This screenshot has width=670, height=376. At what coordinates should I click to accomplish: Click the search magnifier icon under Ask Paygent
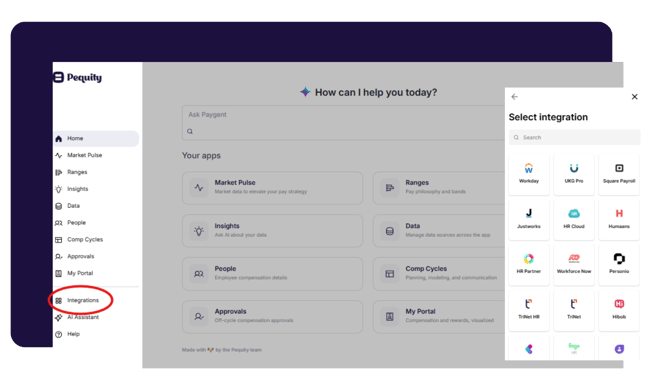pyautogui.click(x=190, y=132)
